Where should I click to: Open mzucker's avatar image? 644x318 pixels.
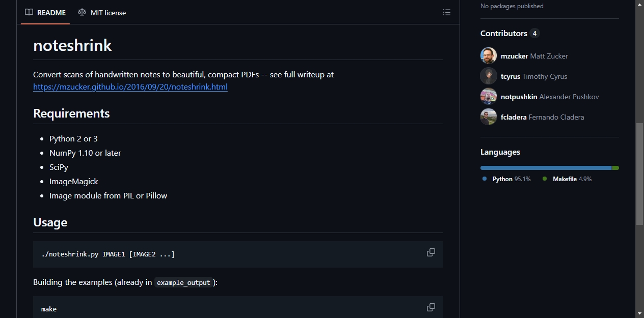(x=489, y=56)
